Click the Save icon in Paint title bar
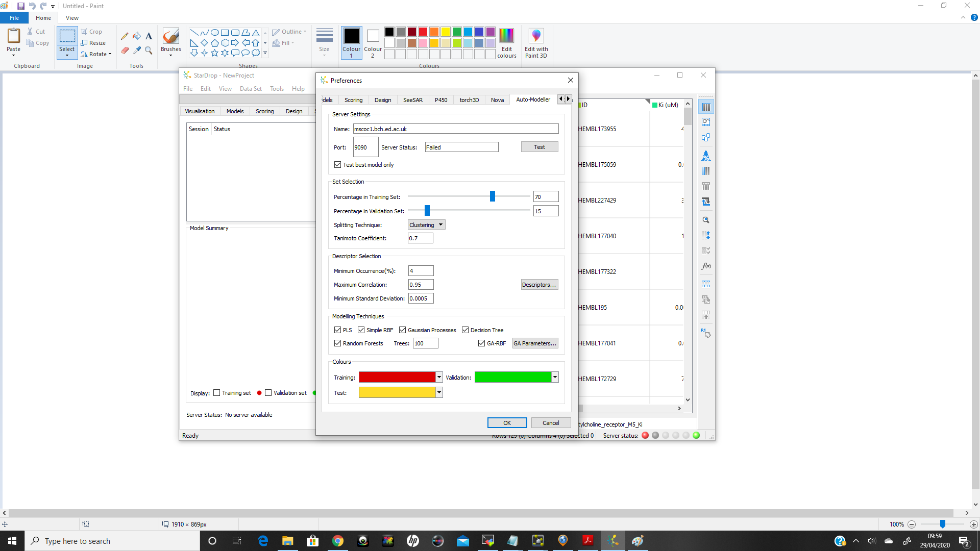 (x=21, y=6)
